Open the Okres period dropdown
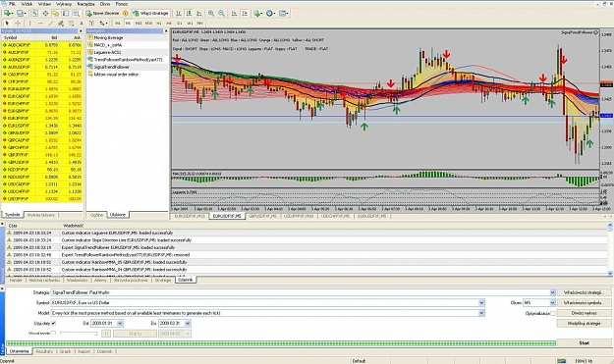The width and height of the screenshot is (614, 364). (552, 302)
